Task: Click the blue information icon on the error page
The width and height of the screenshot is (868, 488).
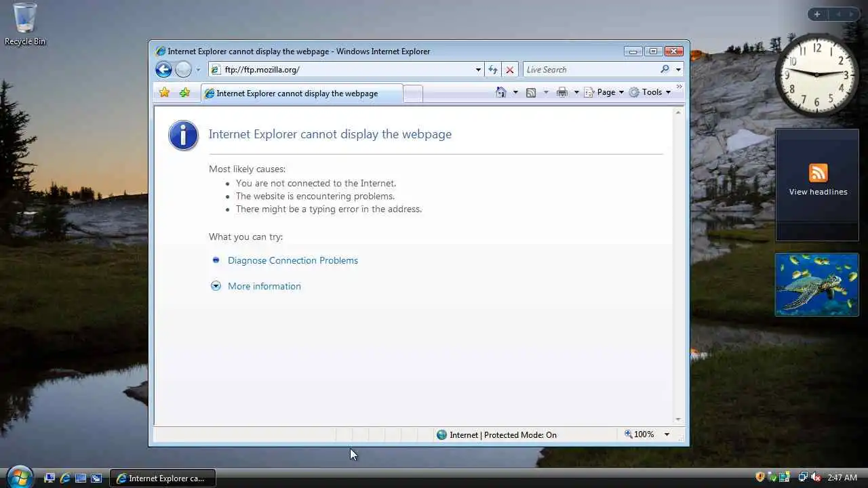Action: click(183, 136)
